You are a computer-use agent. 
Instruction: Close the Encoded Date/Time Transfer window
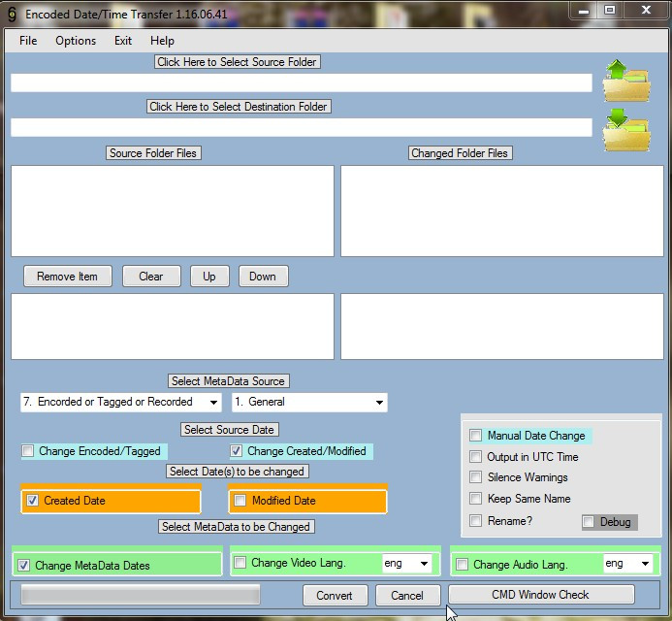pos(646,11)
